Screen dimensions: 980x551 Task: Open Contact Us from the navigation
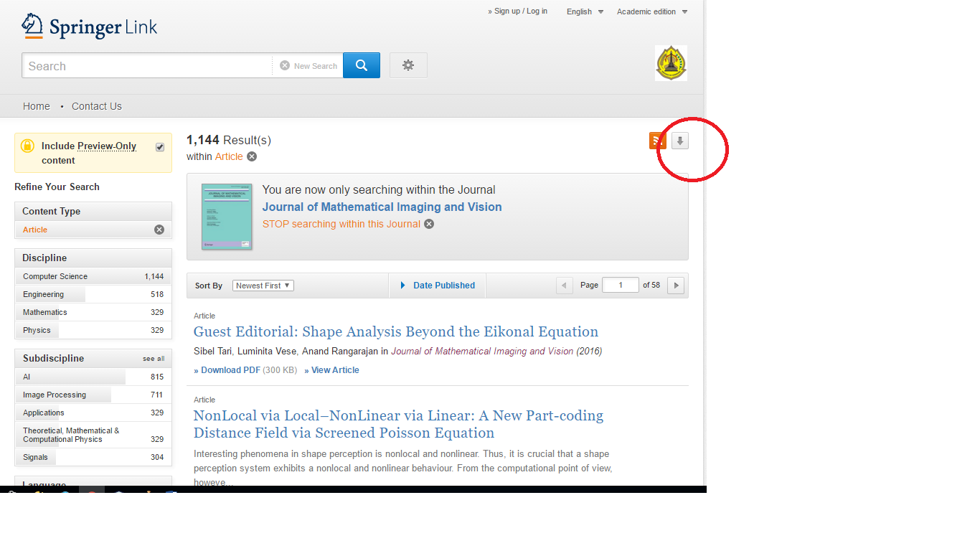click(96, 105)
